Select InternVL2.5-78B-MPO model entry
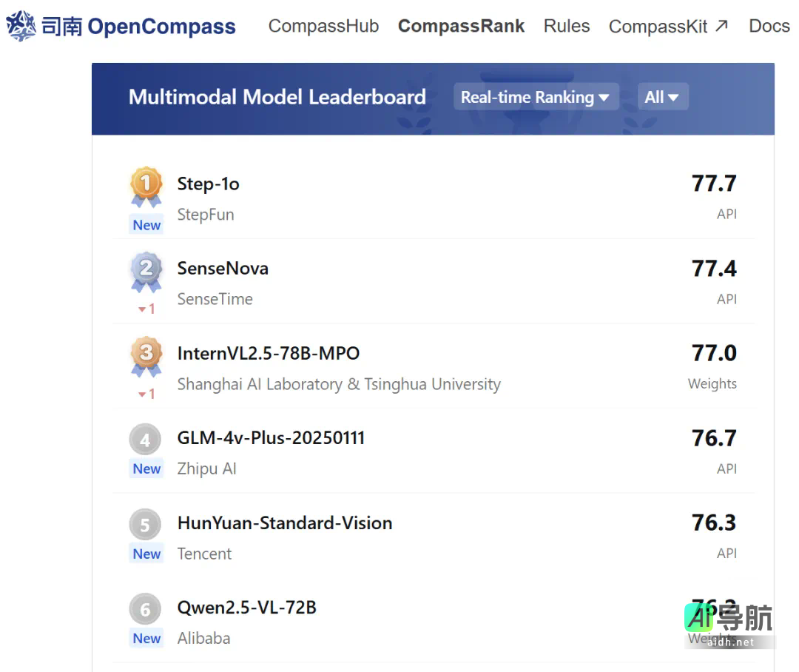This screenshot has width=799, height=672. (x=269, y=353)
